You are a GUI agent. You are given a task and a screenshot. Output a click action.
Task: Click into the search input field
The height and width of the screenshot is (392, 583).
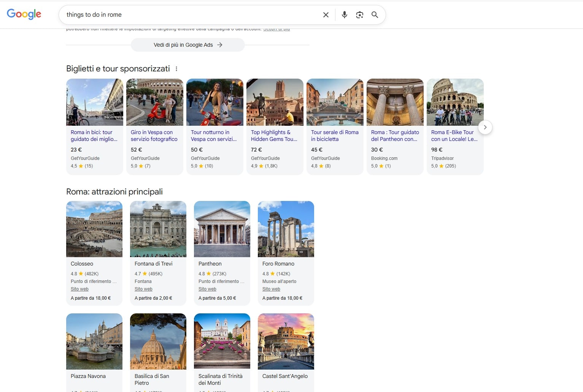click(x=190, y=15)
